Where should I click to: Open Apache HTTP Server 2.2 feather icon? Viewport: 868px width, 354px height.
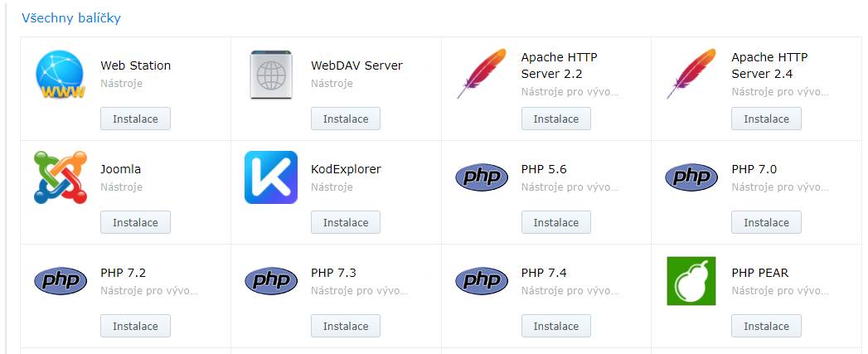(x=481, y=74)
